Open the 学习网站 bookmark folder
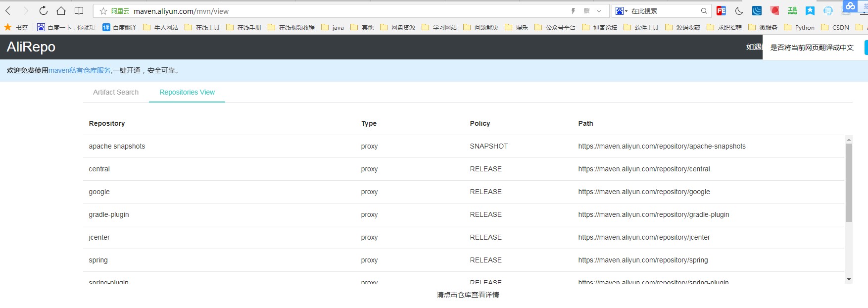The height and width of the screenshot is (308, 868). (x=439, y=27)
